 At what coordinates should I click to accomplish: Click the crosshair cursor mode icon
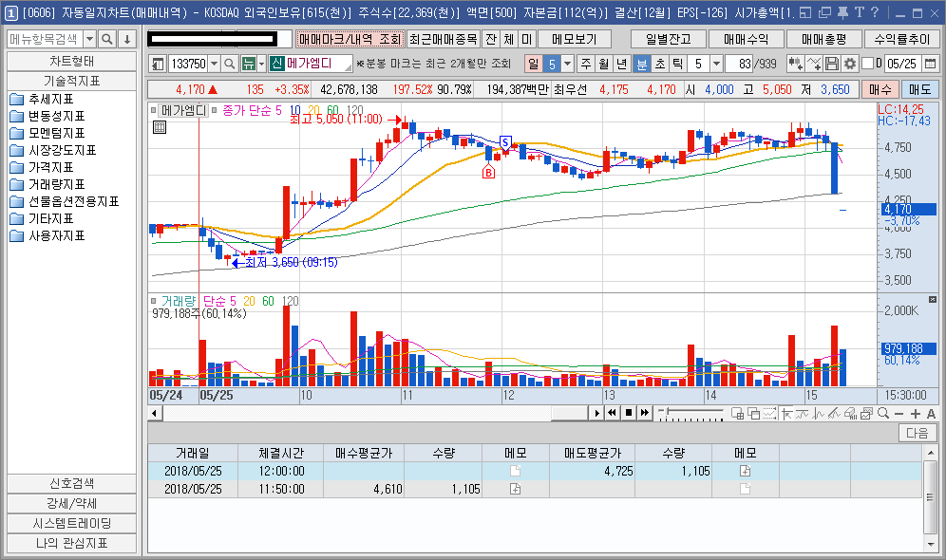click(787, 413)
